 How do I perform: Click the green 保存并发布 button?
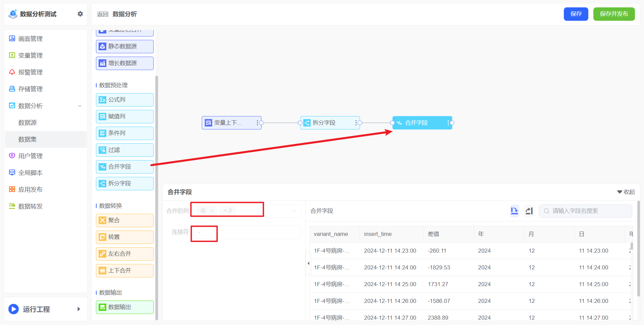(614, 14)
